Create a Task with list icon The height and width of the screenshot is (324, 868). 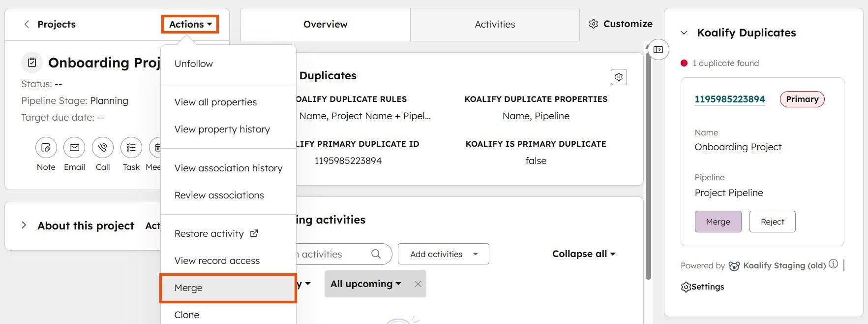[131, 147]
